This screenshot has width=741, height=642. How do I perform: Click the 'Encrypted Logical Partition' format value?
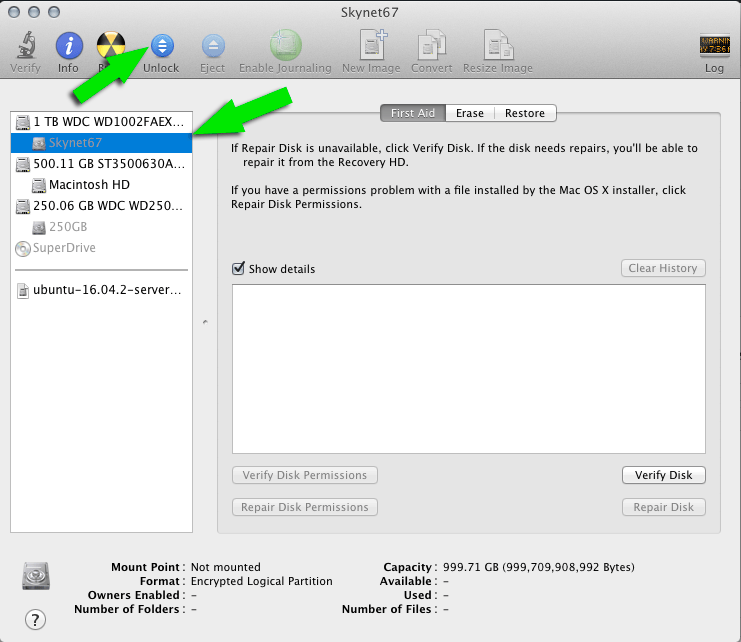tap(261, 581)
